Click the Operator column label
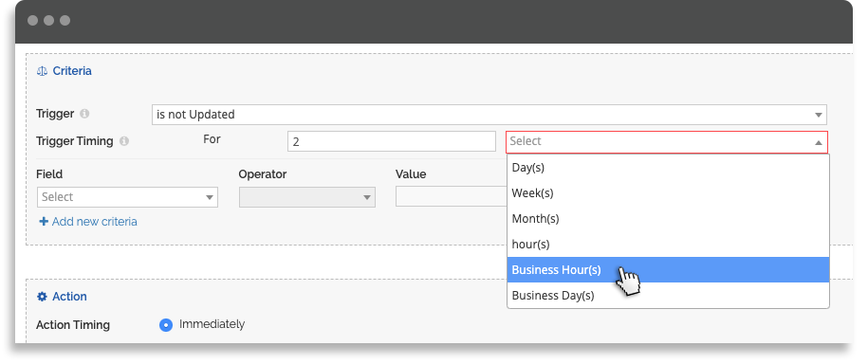Screen dimensions: 868x364 tap(263, 174)
